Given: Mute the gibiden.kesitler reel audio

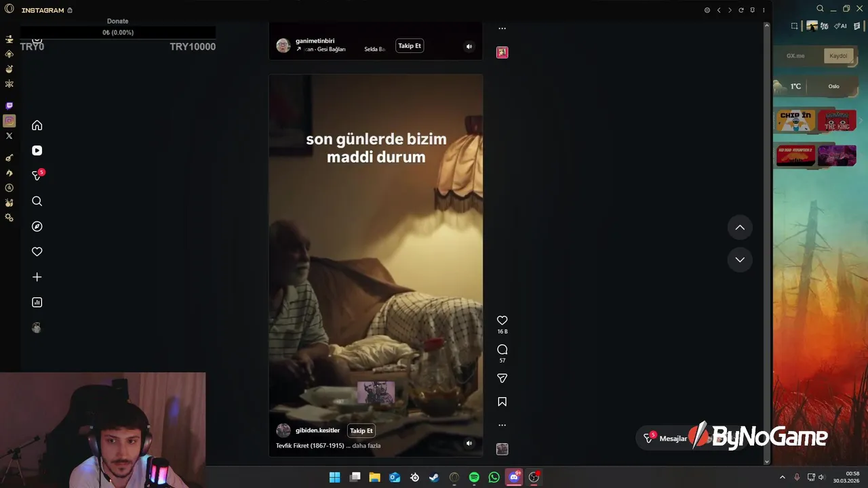Looking at the screenshot, I should 469,443.
